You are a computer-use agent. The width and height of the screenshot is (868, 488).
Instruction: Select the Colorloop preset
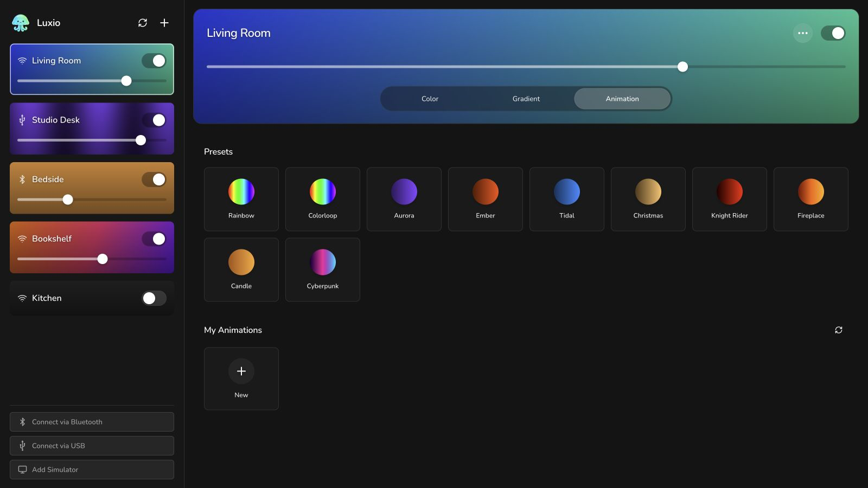[323, 199]
